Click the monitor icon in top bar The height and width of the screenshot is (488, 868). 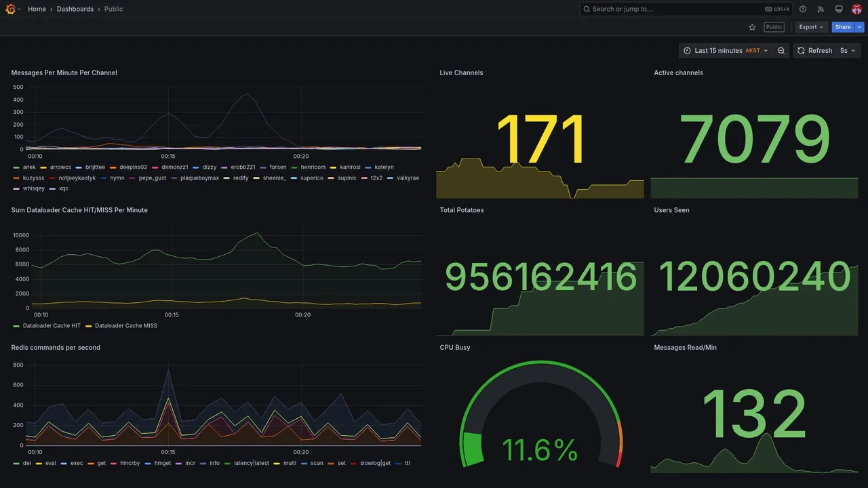click(x=839, y=9)
